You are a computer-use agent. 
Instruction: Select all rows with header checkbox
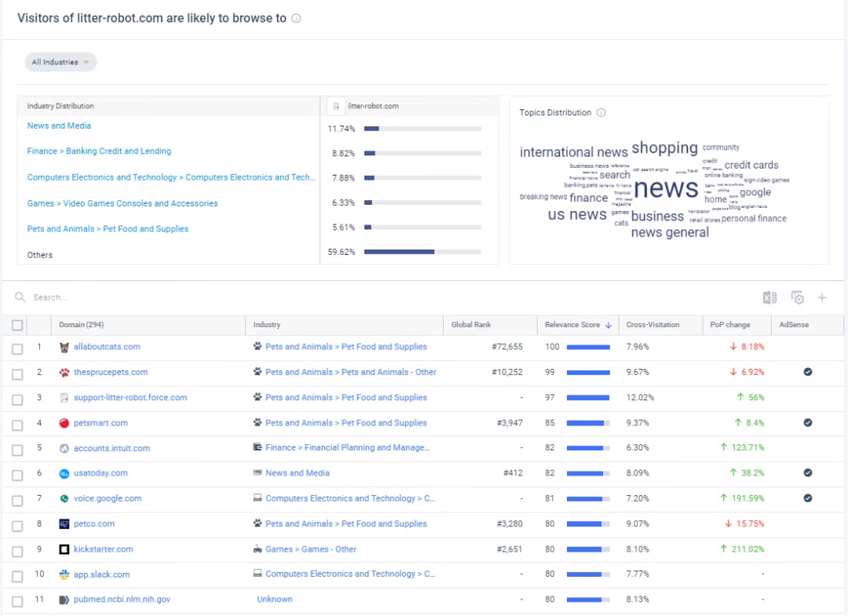17,325
